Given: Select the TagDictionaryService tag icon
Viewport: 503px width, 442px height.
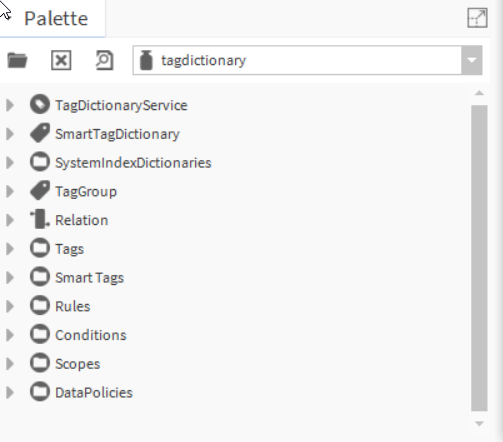Looking at the screenshot, I should pos(40,105).
